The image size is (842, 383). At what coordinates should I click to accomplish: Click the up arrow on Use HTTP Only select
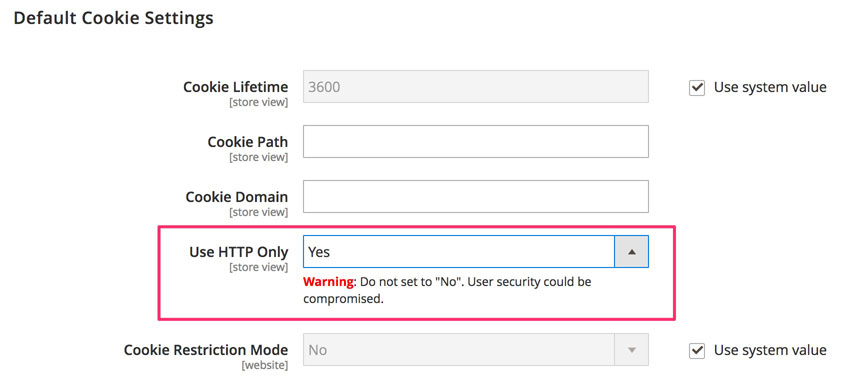[x=632, y=251]
